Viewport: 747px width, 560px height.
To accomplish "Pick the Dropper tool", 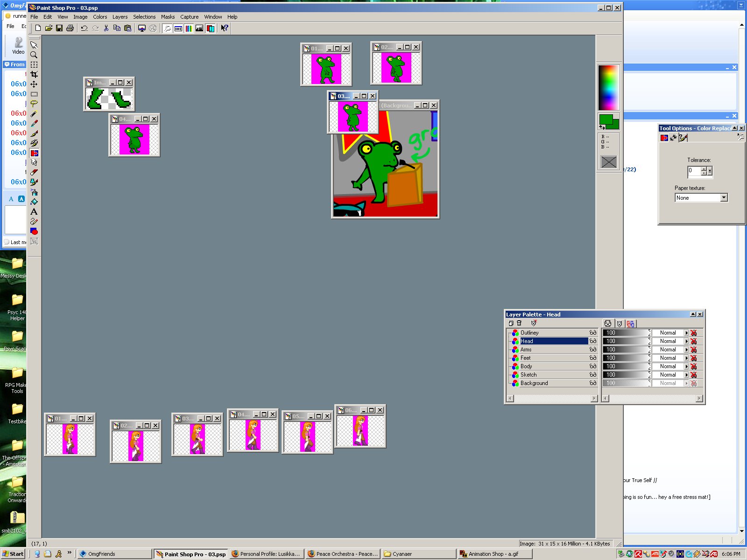I will 34,123.
